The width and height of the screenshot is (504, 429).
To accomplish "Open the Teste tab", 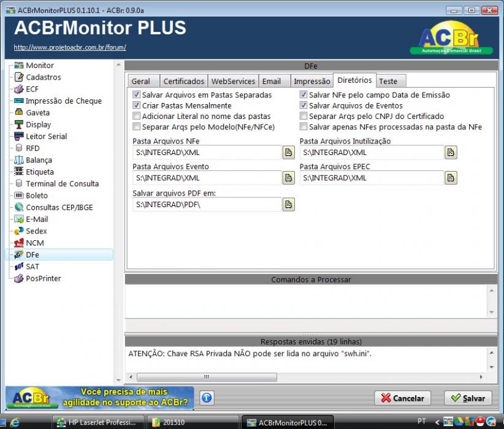I will coord(391,82).
